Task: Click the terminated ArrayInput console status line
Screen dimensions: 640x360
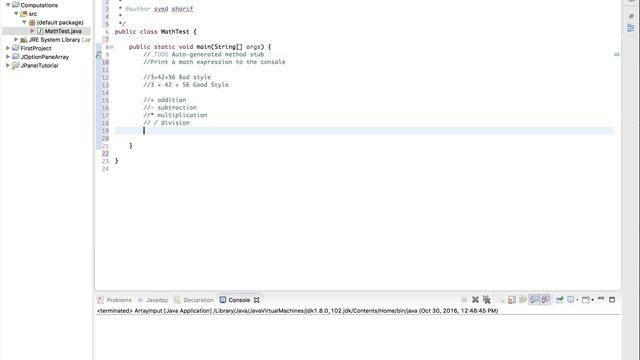Action: click(x=298, y=311)
